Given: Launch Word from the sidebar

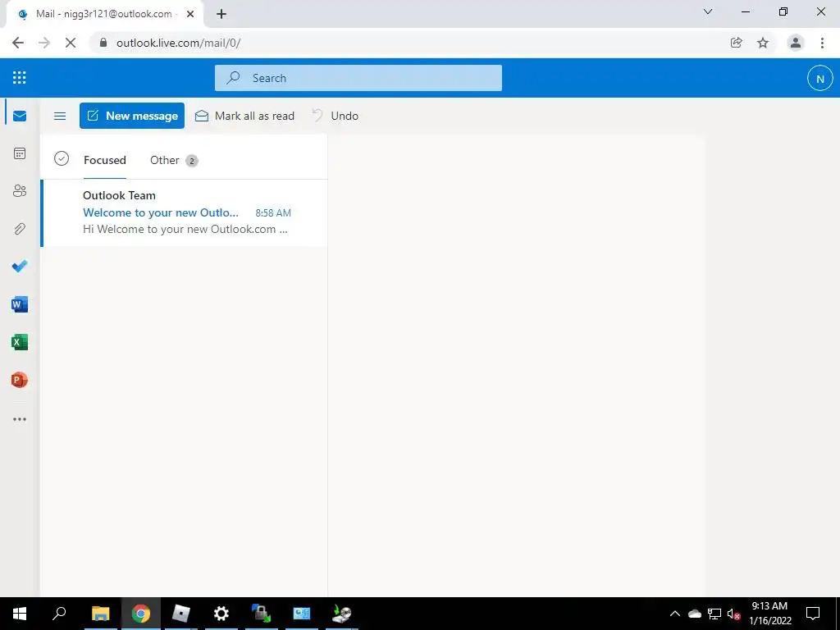Looking at the screenshot, I should point(20,304).
